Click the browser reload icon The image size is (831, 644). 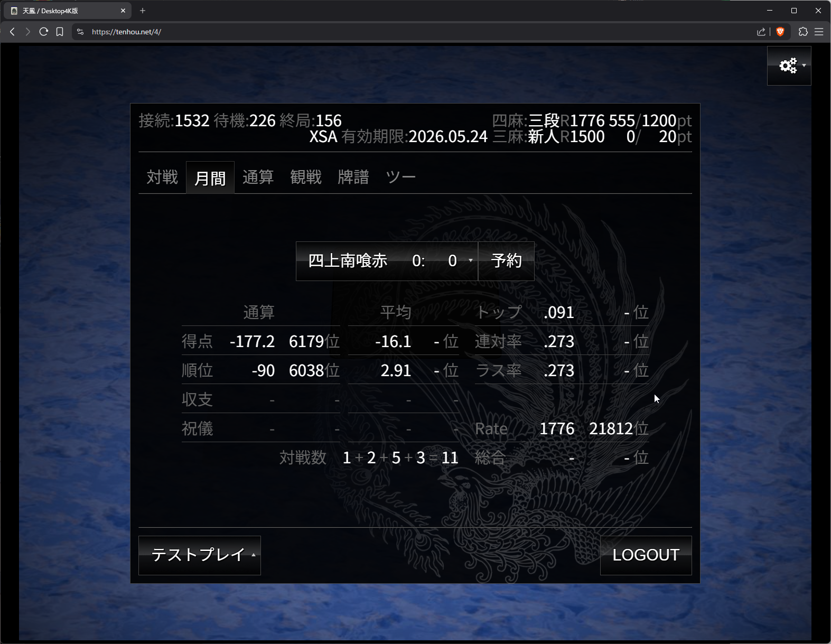pyautogui.click(x=44, y=32)
